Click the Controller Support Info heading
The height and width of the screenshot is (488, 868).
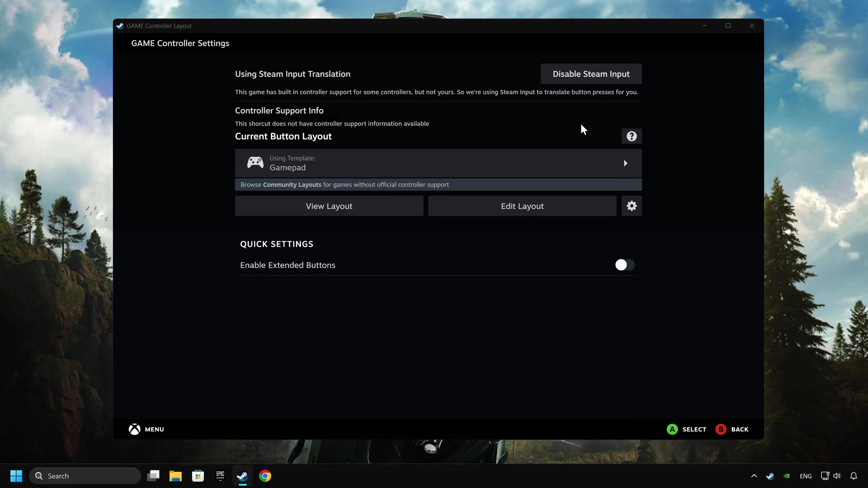[x=279, y=110]
